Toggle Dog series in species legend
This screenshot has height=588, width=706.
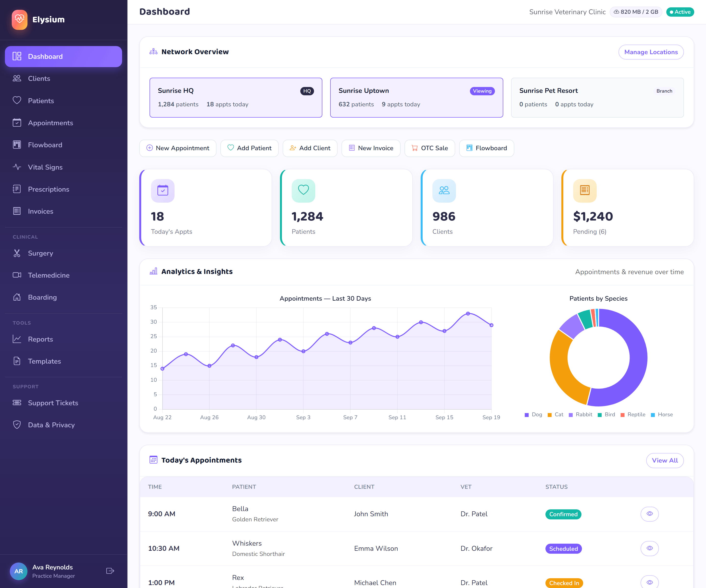(x=533, y=414)
